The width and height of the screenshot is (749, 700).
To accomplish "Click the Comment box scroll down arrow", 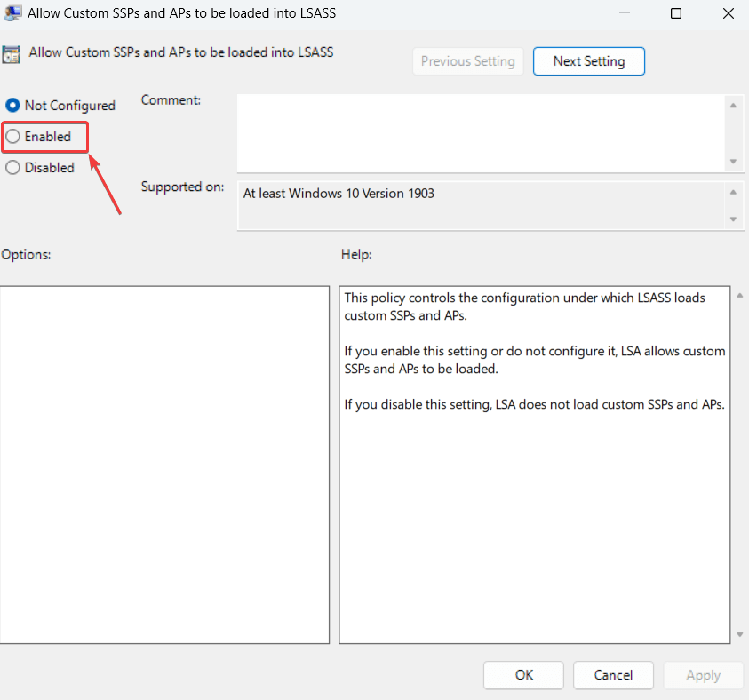I will [733, 161].
